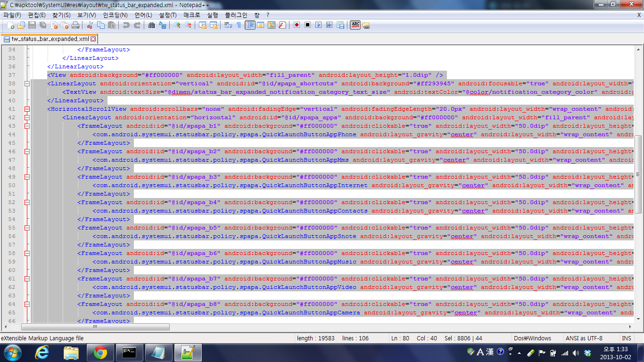Screen dimensions: 644x362
Task: Click the Play macro toolbar icon
Action: pos(318,25)
